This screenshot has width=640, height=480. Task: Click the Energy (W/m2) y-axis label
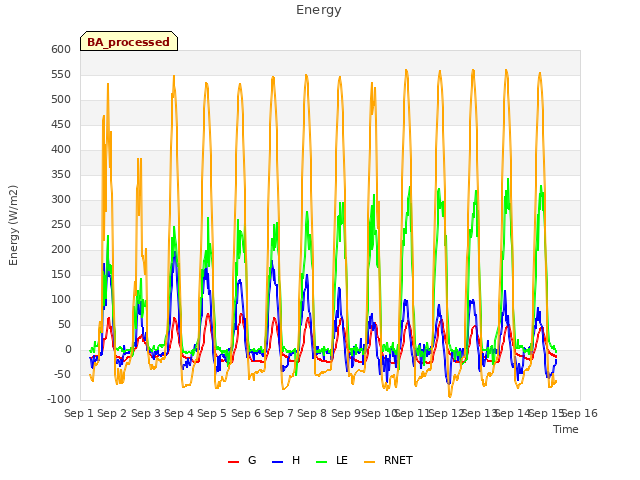(13, 225)
